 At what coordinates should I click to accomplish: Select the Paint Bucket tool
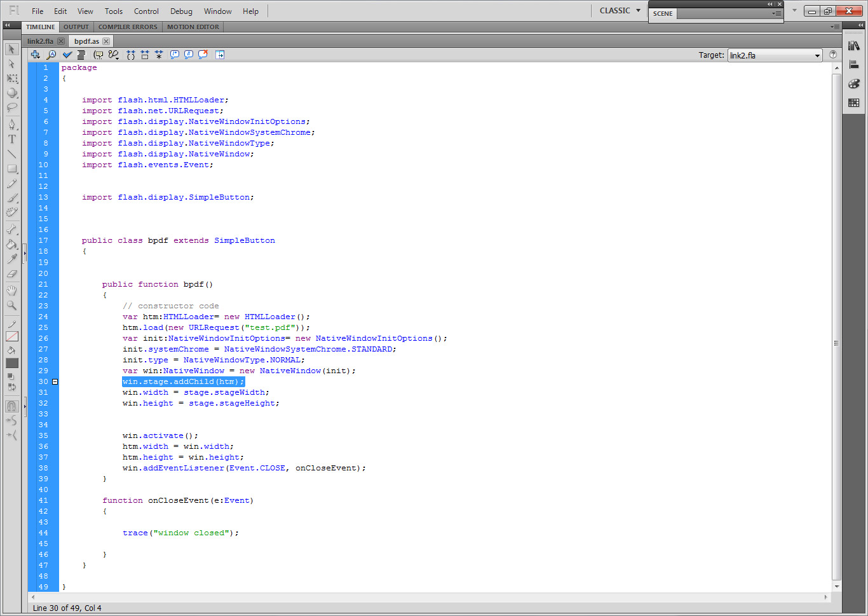pyautogui.click(x=11, y=244)
